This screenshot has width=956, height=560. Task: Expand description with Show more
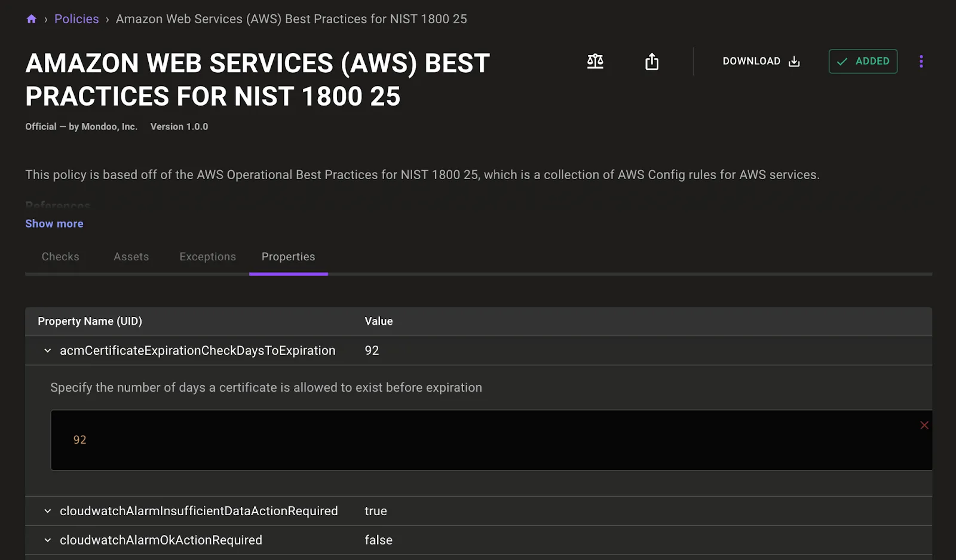click(54, 224)
